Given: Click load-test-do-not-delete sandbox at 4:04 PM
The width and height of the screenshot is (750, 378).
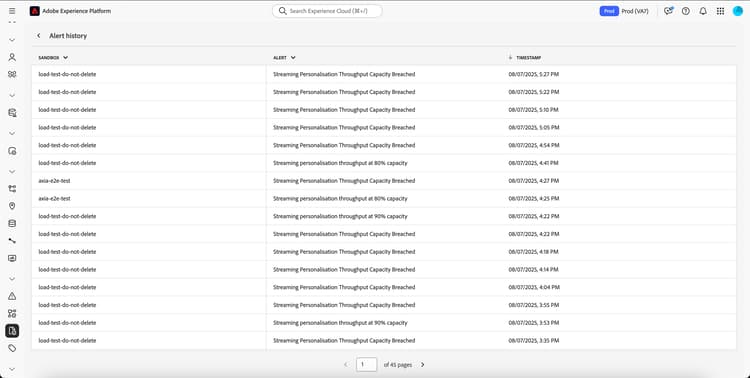Looking at the screenshot, I should 67,287.
